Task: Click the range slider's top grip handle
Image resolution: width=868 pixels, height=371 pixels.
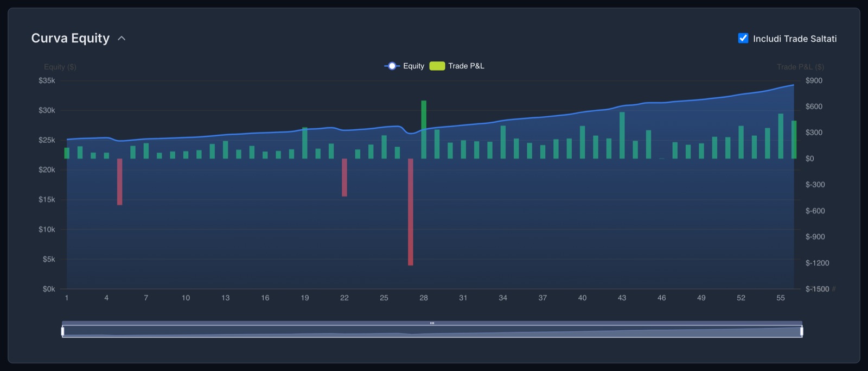Action: (x=432, y=323)
